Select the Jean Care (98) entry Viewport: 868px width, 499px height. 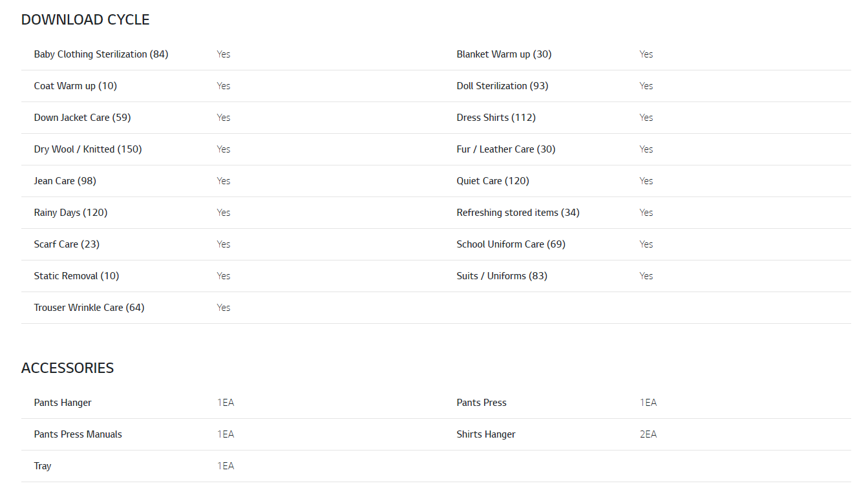pos(65,181)
